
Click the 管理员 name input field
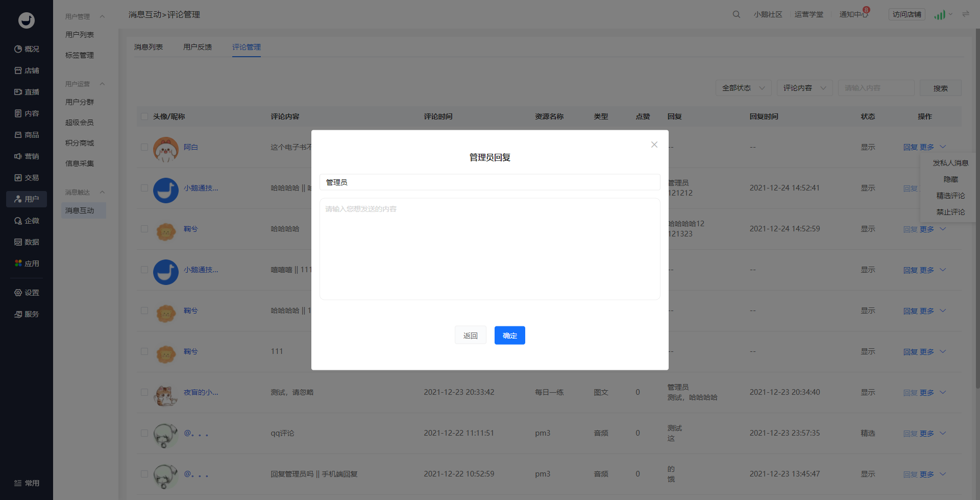pyautogui.click(x=490, y=182)
